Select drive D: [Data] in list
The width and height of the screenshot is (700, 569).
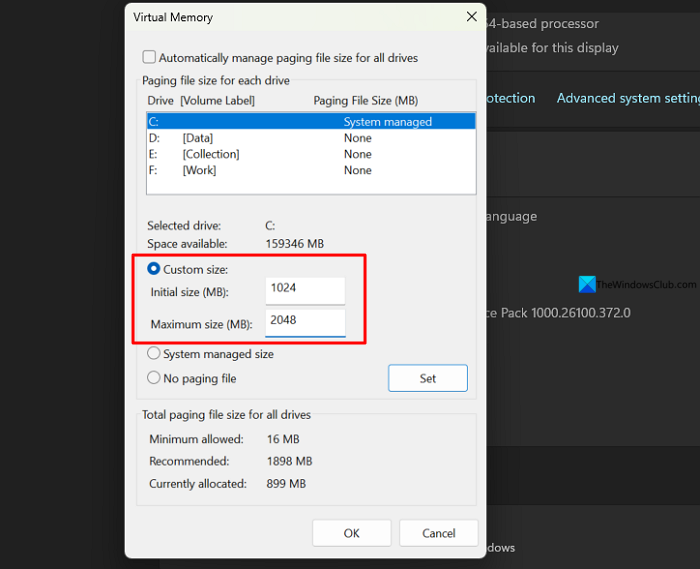click(311, 138)
